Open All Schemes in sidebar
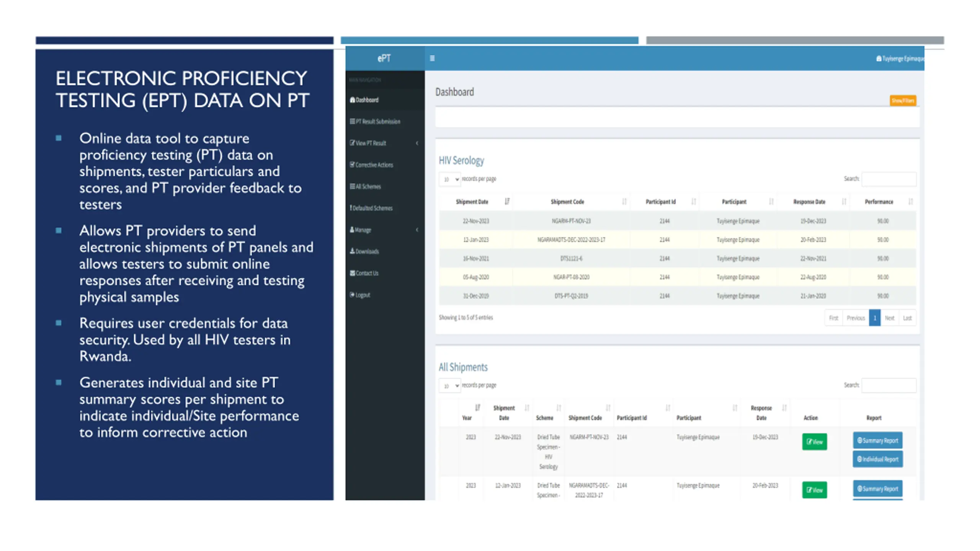Viewport: 980px width, 551px height. coord(385,186)
